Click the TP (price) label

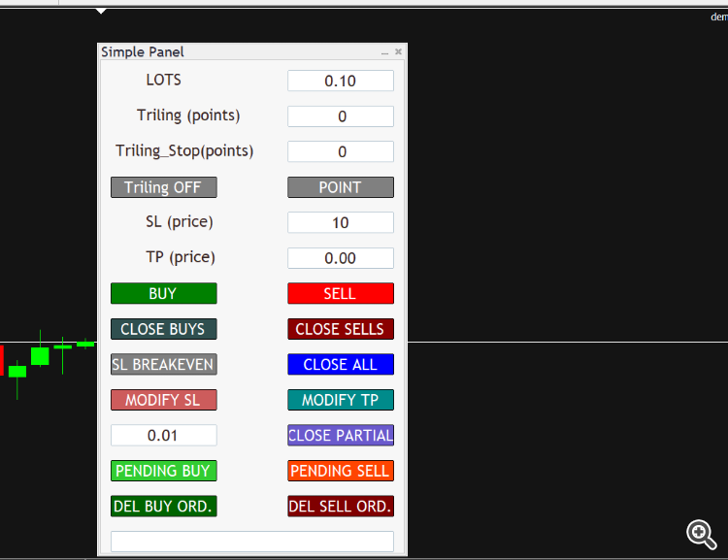pyautogui.click(x=181, y=257)
